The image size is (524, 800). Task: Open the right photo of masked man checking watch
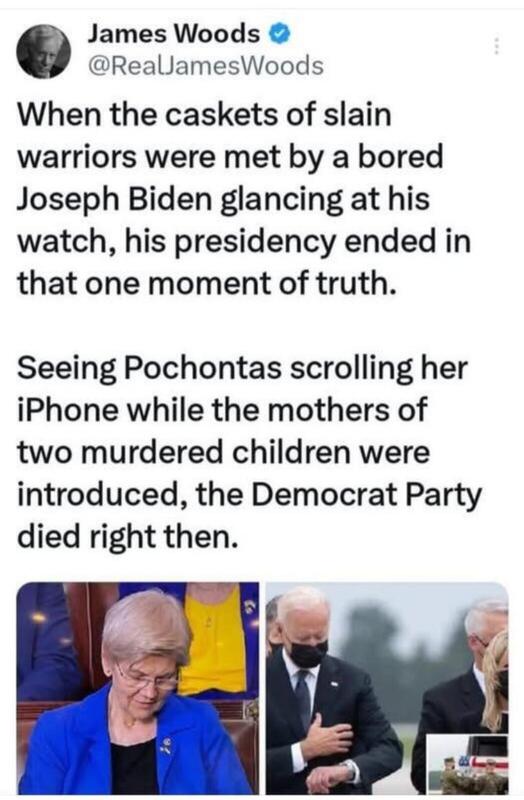click(x=387, y=688)
